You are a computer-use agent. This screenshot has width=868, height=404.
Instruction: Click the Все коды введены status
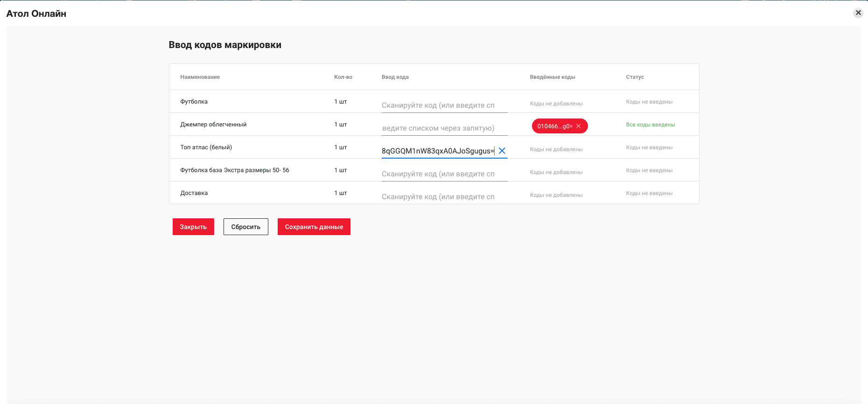click(650, 125)
